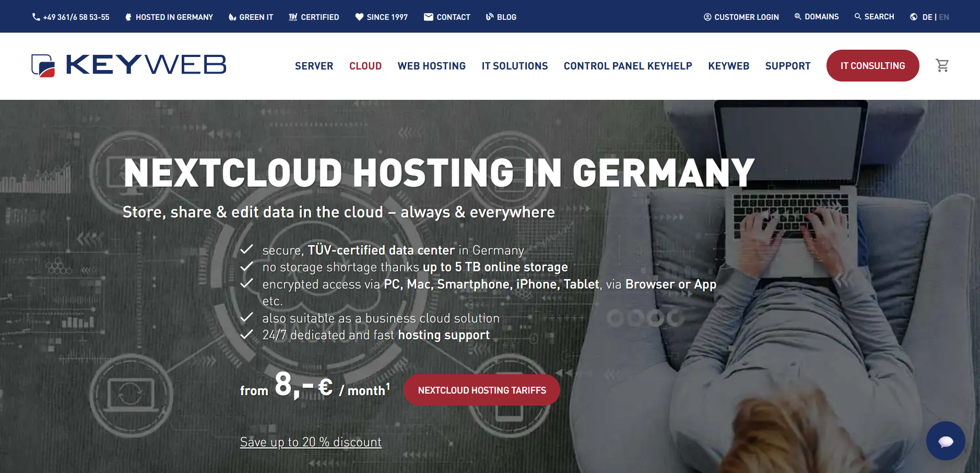Click the Search magnifier icon

[858, 17]
